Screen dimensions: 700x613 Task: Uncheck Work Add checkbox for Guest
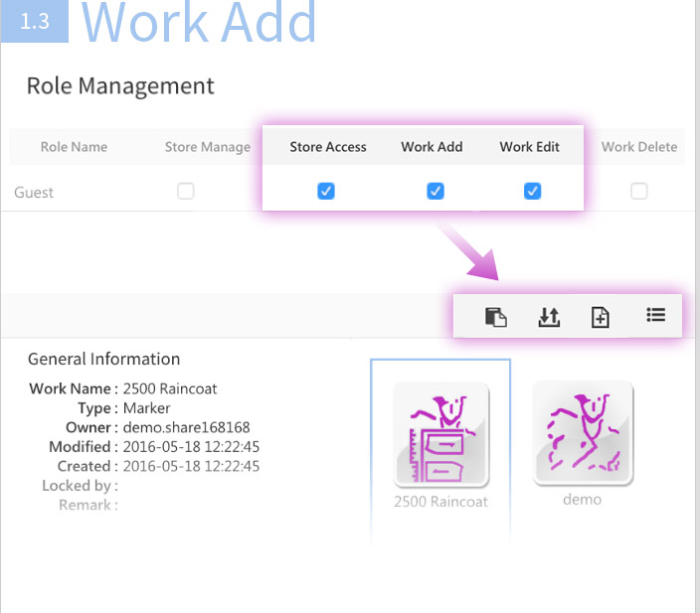[x=435, y=192]
